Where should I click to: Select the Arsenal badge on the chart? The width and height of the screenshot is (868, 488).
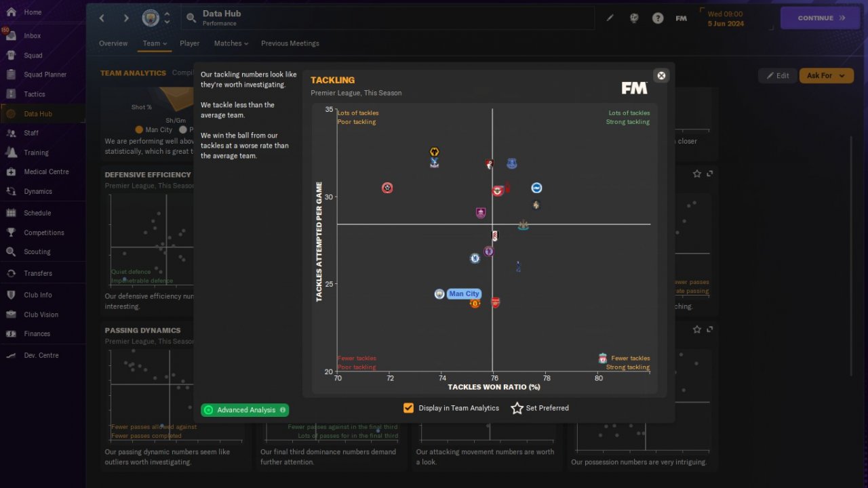point(496,302)
